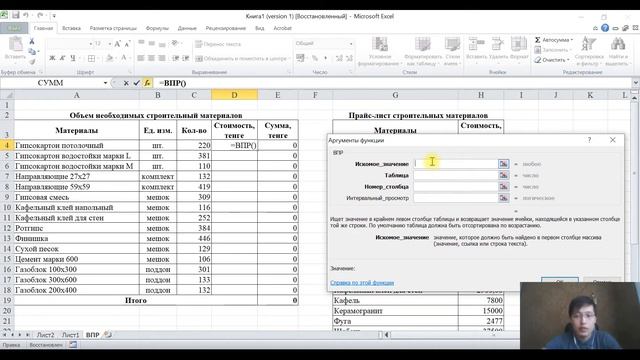Increase the font size with the large A icon

118,44
